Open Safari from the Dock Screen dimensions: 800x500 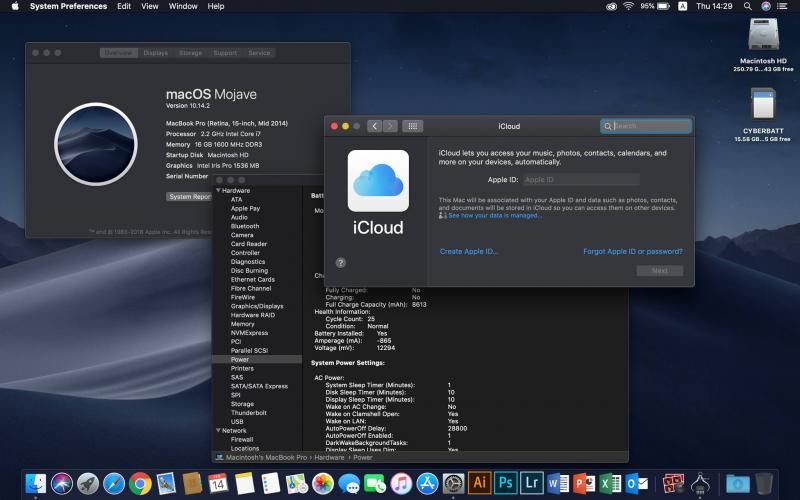(x=114, y=484)
